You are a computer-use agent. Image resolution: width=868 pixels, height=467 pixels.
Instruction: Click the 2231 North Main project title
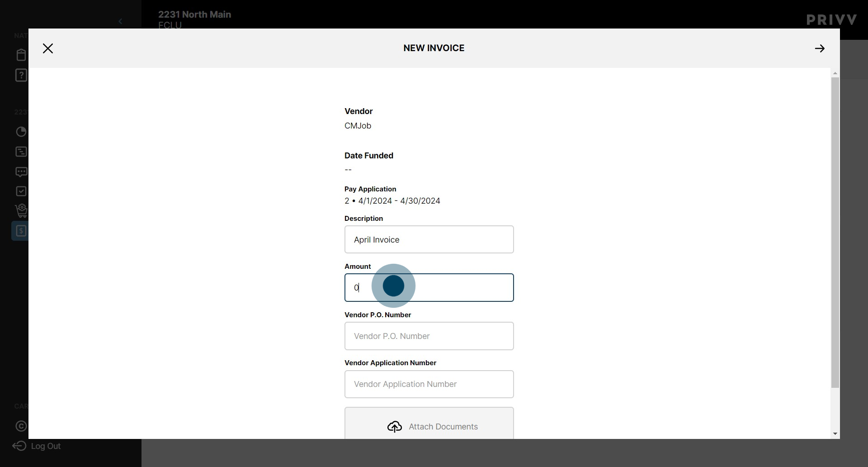(x=194, y=14)
